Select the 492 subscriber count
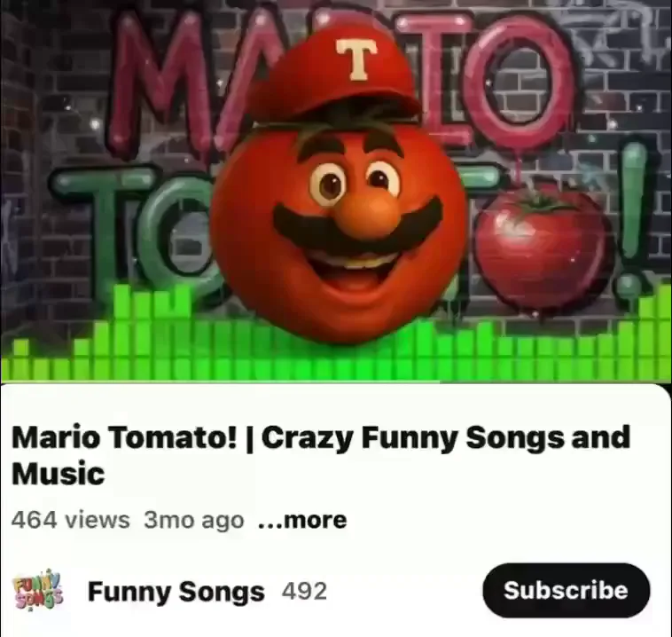Image resolution: width=672 pixels, height=637 pixels. pyautogui.click(x=304, y=592)
